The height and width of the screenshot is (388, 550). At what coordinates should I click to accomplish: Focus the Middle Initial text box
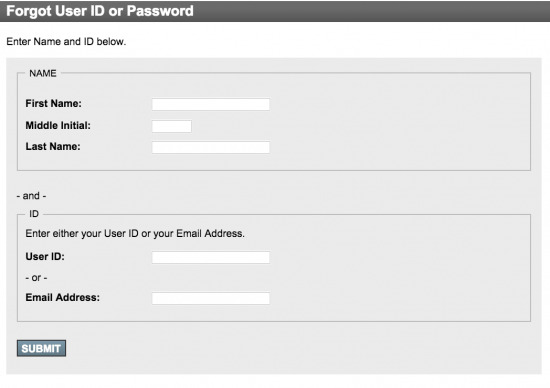(172, 126)
